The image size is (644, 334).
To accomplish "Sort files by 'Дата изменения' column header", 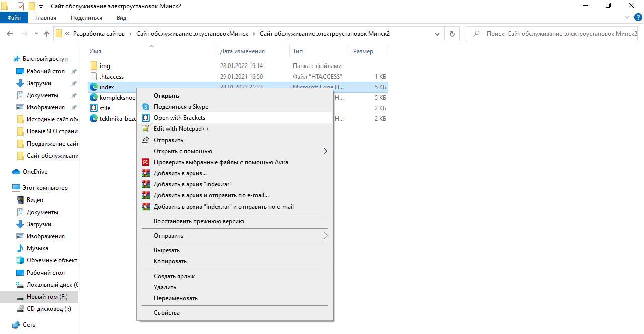I will (x=242, y=51).
